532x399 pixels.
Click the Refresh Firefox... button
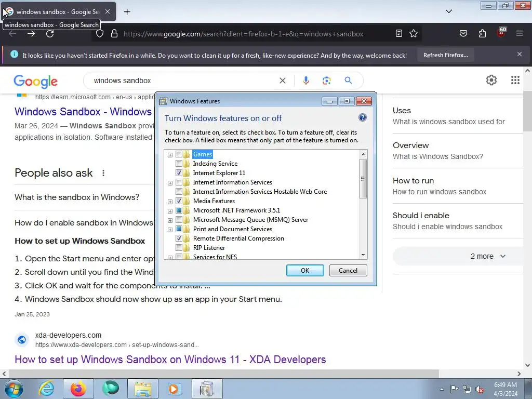click(445, 55)
